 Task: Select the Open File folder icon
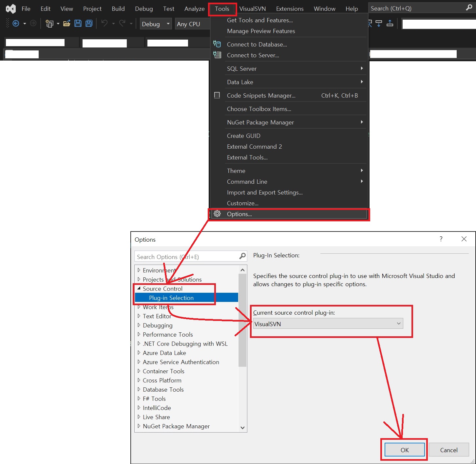[x=67, y=23]
